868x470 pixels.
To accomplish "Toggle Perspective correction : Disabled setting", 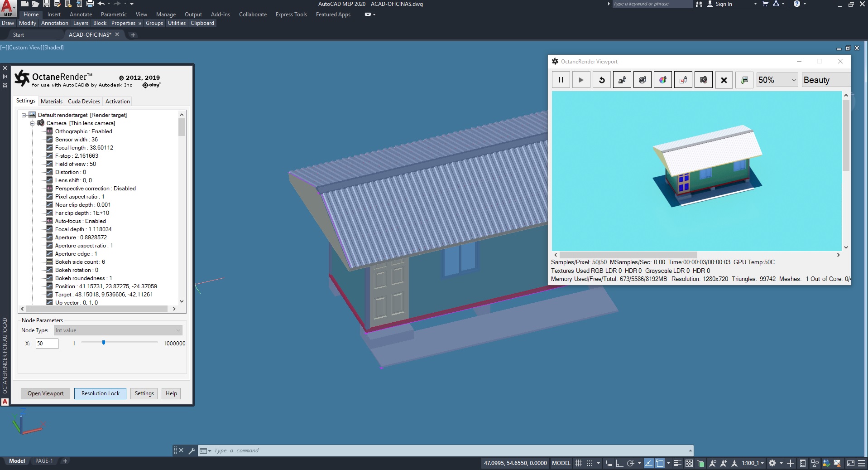I will tap(91, 189).
